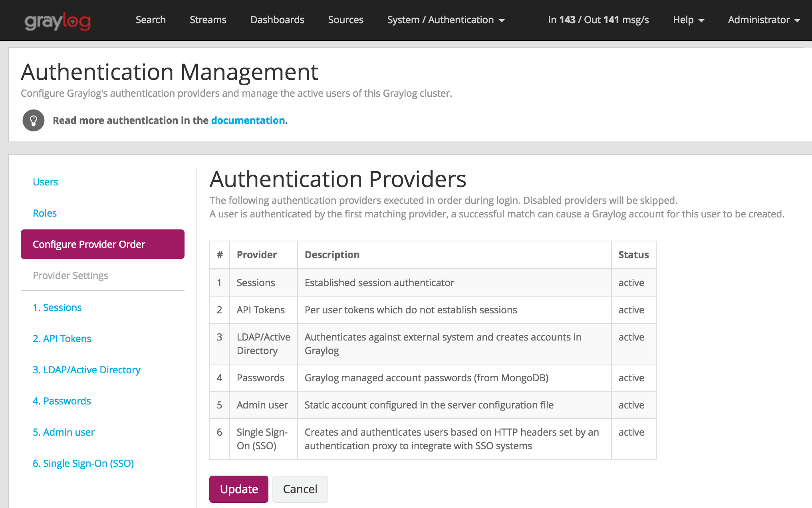
Task: Click the active status of Sessions row
Action: pyautogui.click(x=633, y=283)
